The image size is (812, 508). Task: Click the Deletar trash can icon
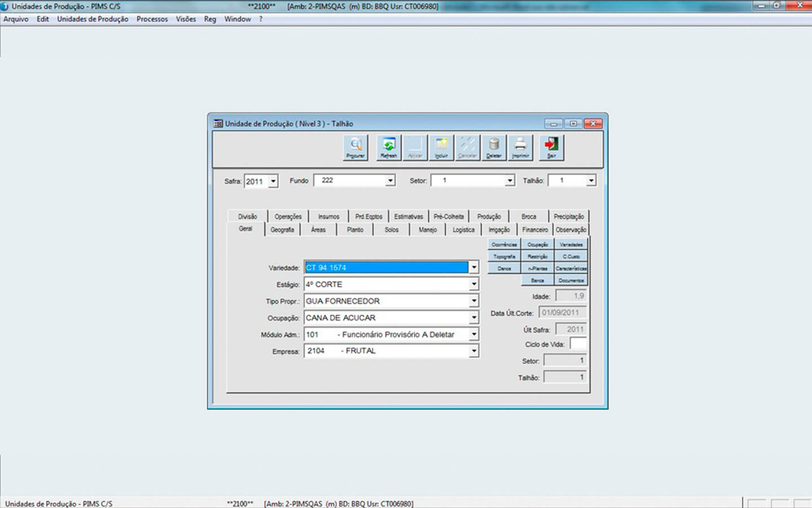(x=493, y=147)
